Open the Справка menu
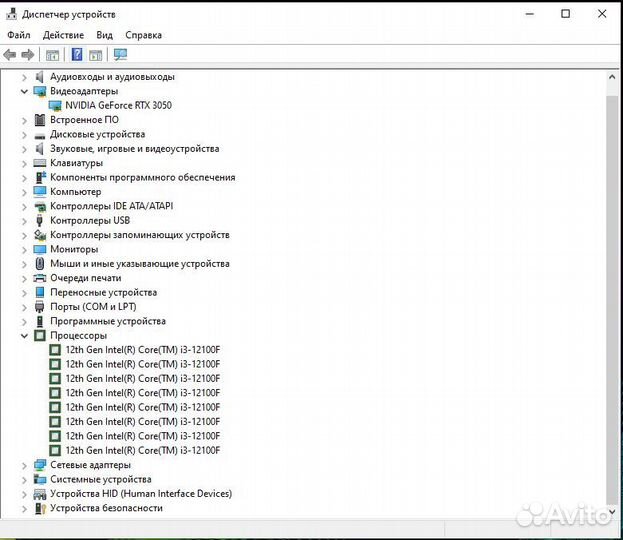Image resolution: width=623 pixels, height=540 pixels. point(143,35)
